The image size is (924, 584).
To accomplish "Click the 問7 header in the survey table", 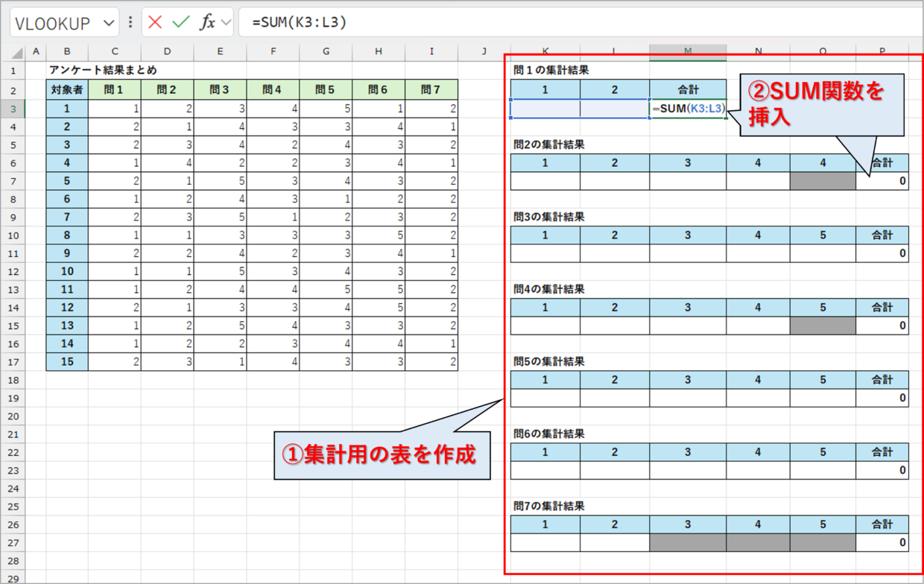I will [x=431, y=90].
